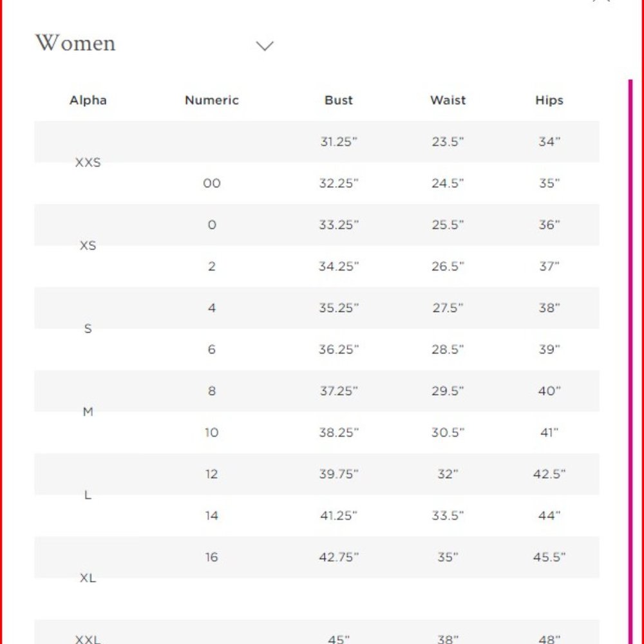Click the 33.5" waist measurement
The height and width of the screenshot is (644, 644).
click(448, 516)
